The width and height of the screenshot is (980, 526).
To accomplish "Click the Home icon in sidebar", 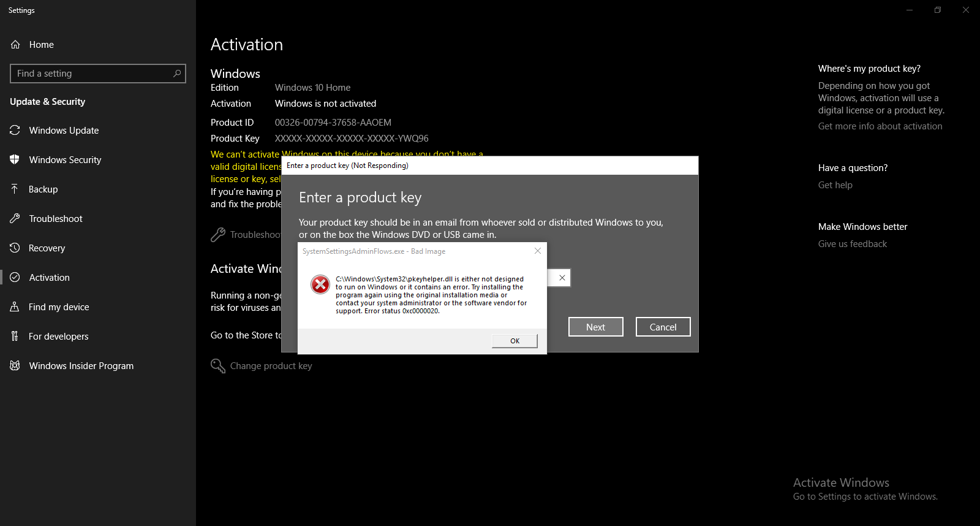I will [15, 45].
